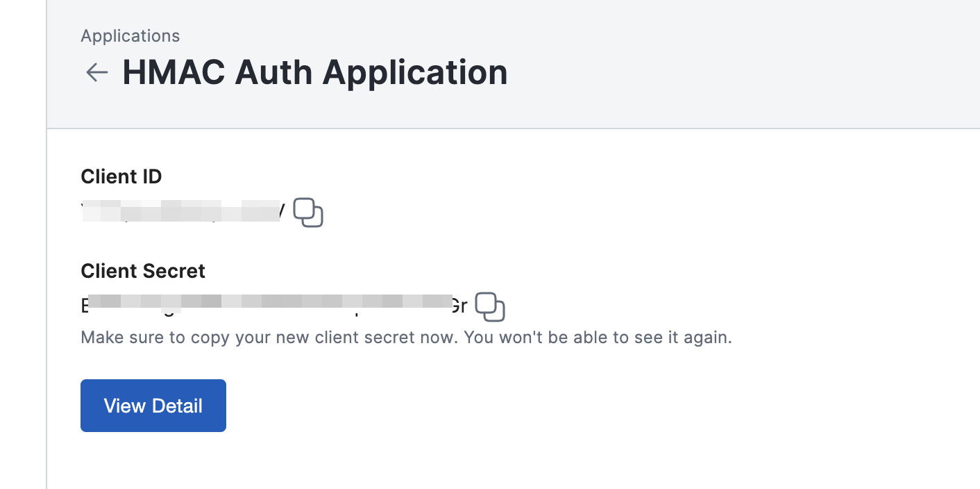
Task: Click the Client ID label
Action: coord(121,177)
